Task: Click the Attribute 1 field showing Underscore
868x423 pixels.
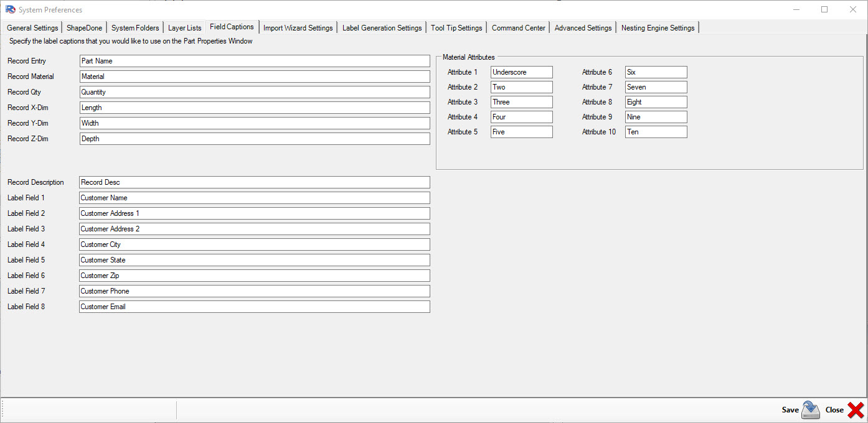Action: [521, 72]
